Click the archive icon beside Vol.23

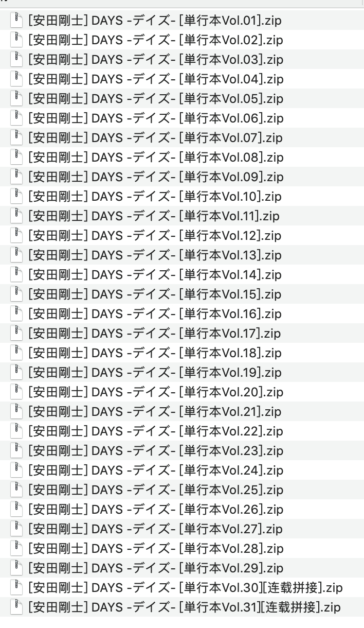(x=18, y=451)
